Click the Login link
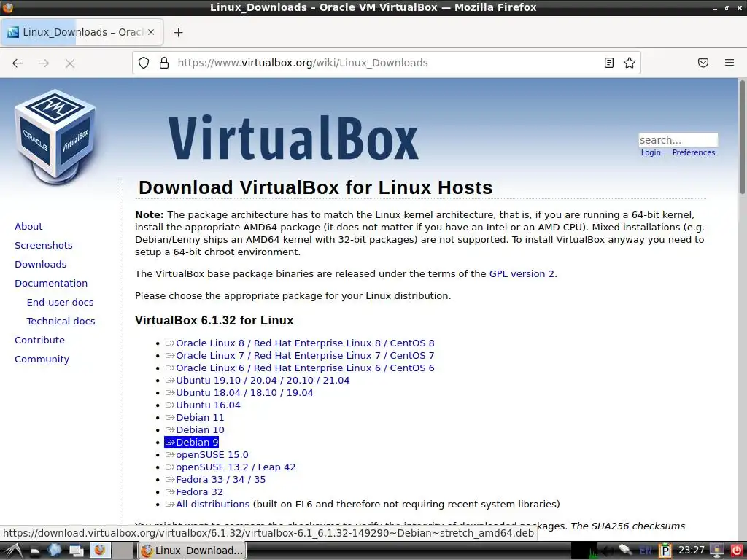The width and height of the screenshot is (747, 560). tap(650, 152)
